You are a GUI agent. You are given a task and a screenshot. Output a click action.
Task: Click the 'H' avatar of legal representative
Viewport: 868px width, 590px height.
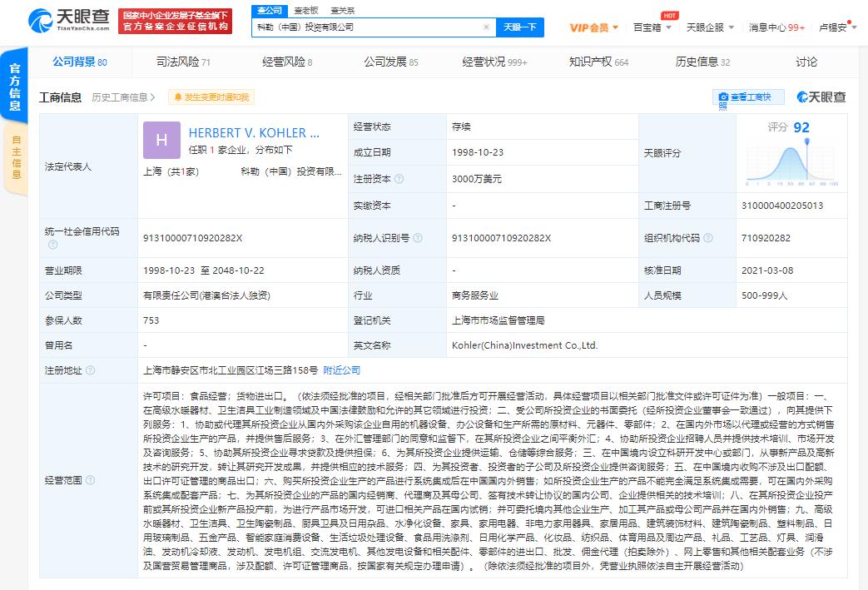click(161, 141)
